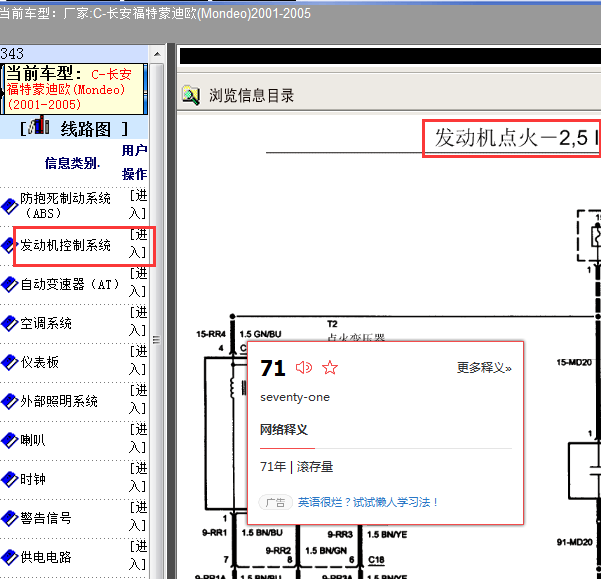The image size is (601, 579).
Task: Click the blue book icon beside 外部照明系统
Action: pos(9,401)
